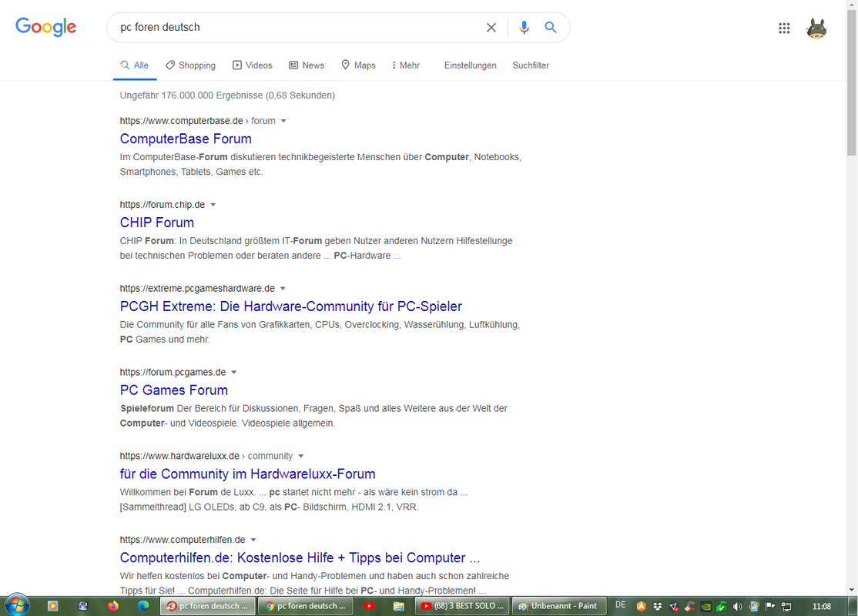Image resolution: width=858 pixels, height=616 pixels.
Task: Open the volume speaker tray icon
Action: tap(738, 606)
